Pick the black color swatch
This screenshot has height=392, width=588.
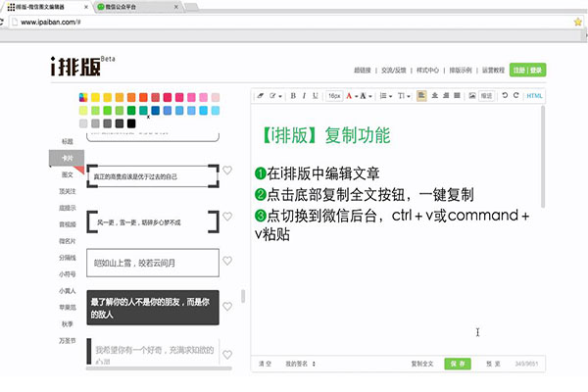pyautogui.click(x=131, y=123)
